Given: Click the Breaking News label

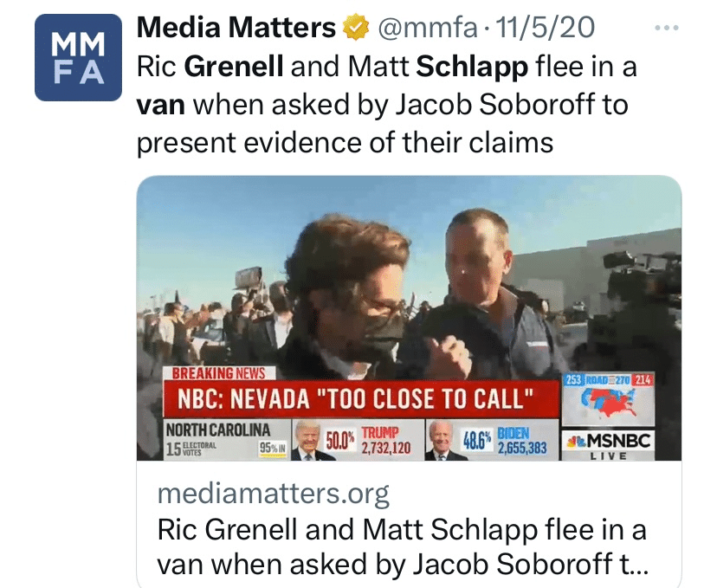Looking at the screenshot, I should tap(218, 373).
